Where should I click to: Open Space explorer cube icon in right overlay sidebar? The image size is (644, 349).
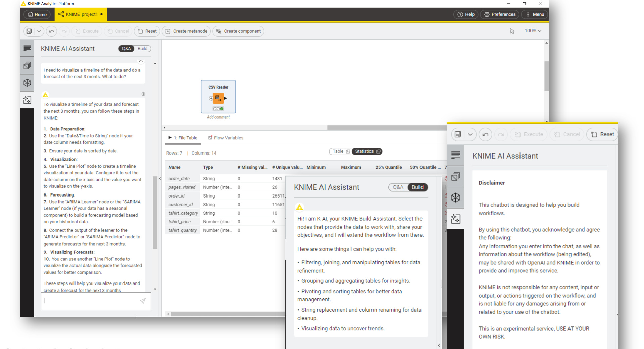click(x=455, y=198)
